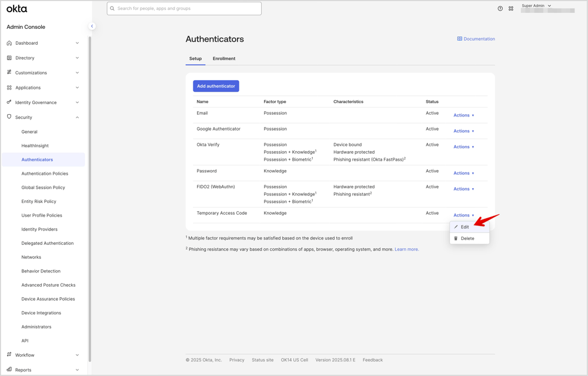588x376 pixels.
Task: Toggle Actions dropdown for Temporary Access Code
Action: (464, 215)
